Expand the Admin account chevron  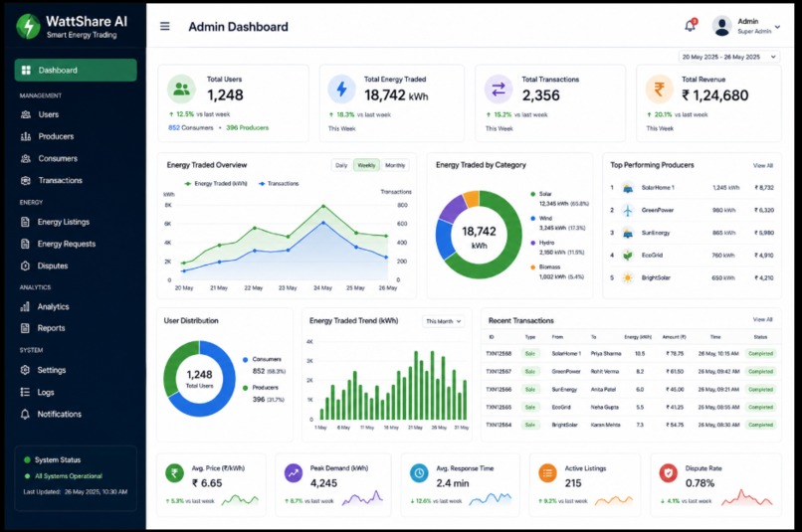(777, 27)
